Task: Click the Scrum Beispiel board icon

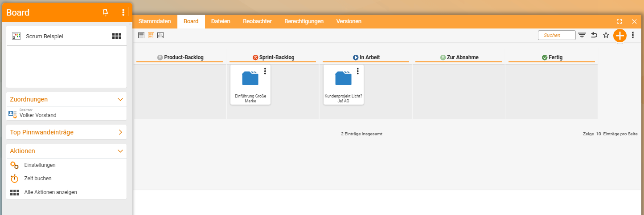Action: 16,36
